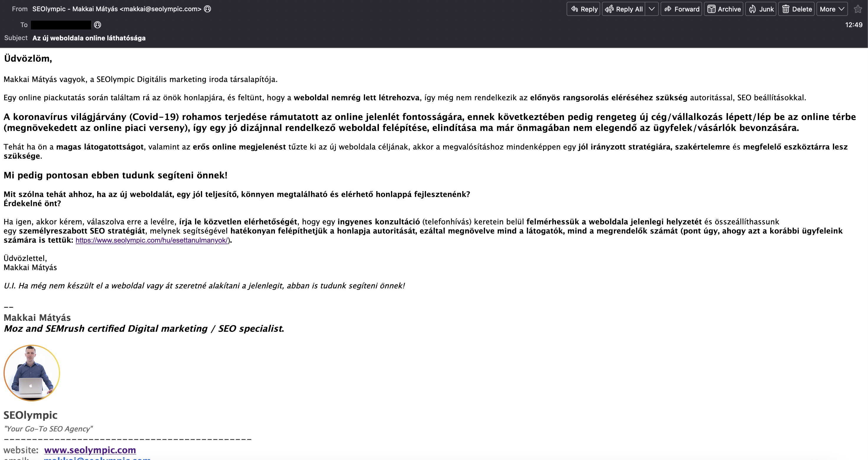
Task: Click the Üdvözlöm greeting heading
Action: click(28, 59)
